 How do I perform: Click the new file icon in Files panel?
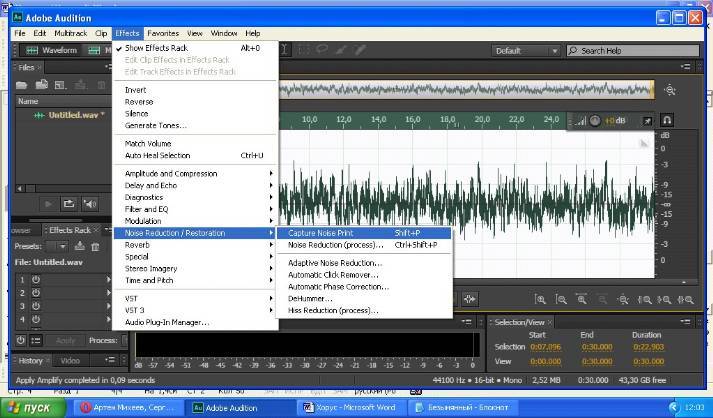pyautogui.click(x=60, y=85)
